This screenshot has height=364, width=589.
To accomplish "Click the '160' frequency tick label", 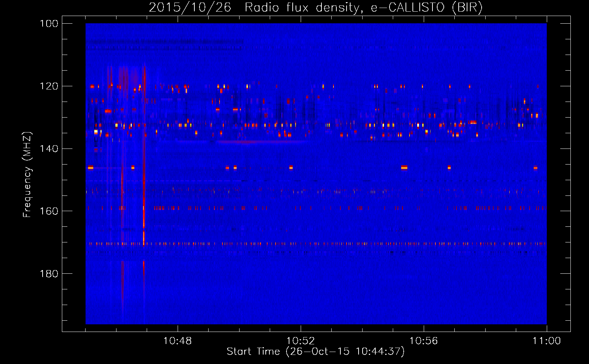I will tap(49, 211).
